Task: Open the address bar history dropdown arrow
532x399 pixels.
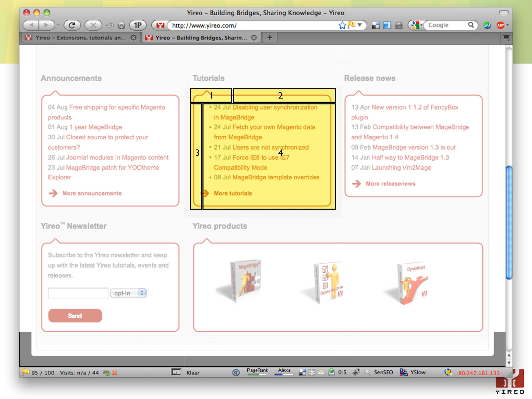Action: (360, 25)
